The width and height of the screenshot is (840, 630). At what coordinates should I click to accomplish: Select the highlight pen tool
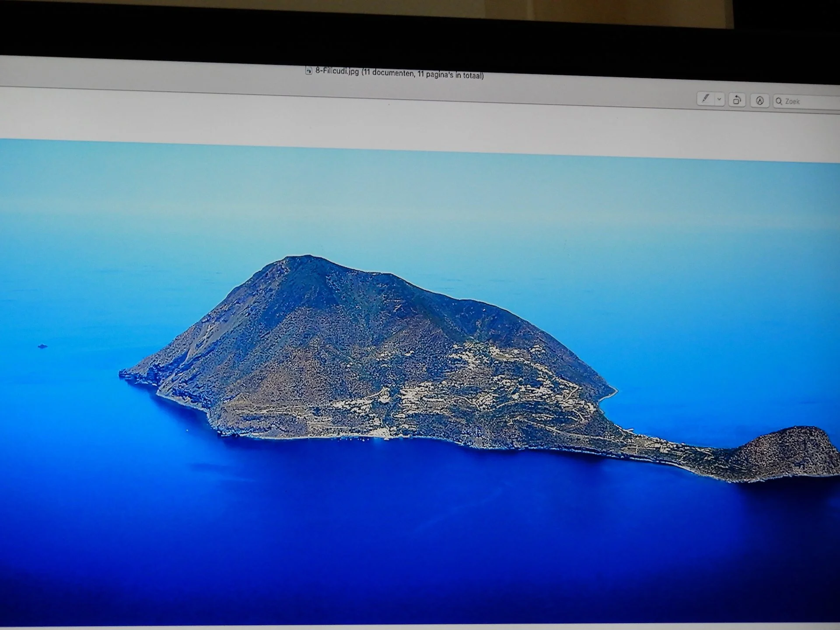tap(705, 98)
